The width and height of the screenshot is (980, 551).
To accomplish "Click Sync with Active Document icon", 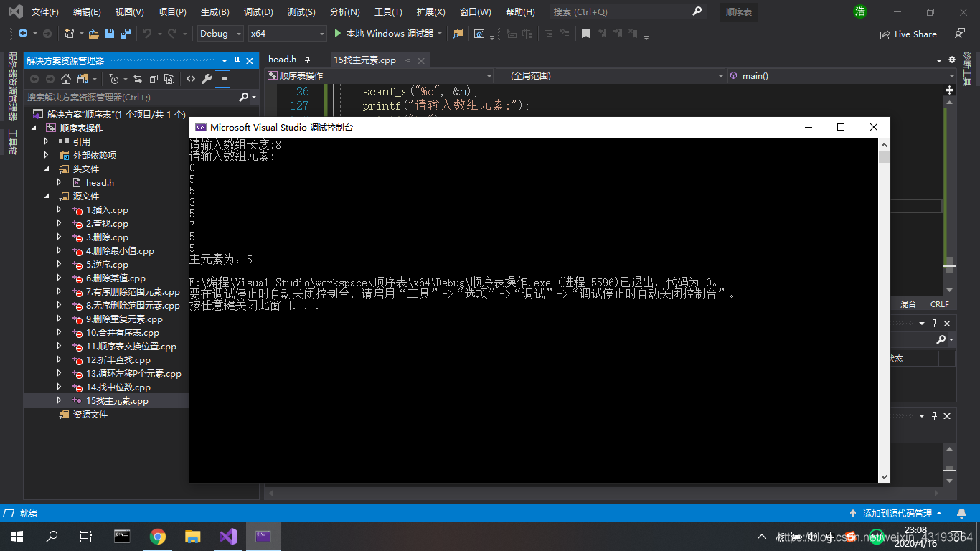I will pos(137,79).
